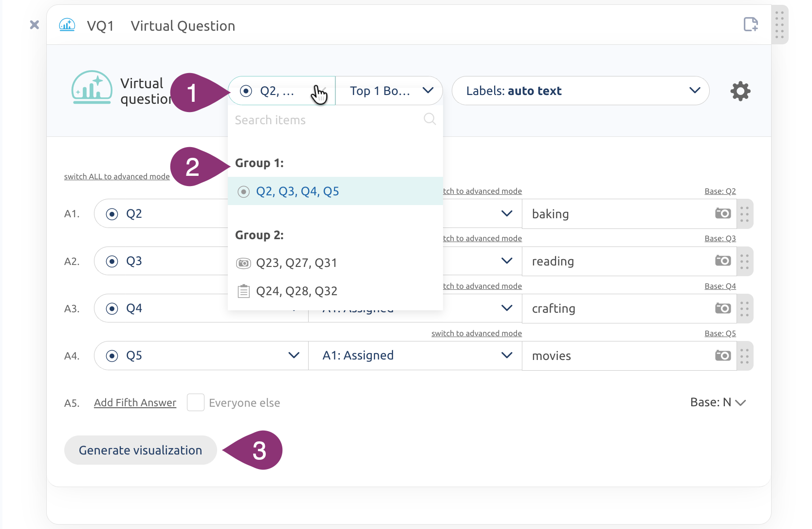812x529 pixels.
Task: Click the VQ1 chart icon in header
Action: pyautogui.click(x=67, y=25)
